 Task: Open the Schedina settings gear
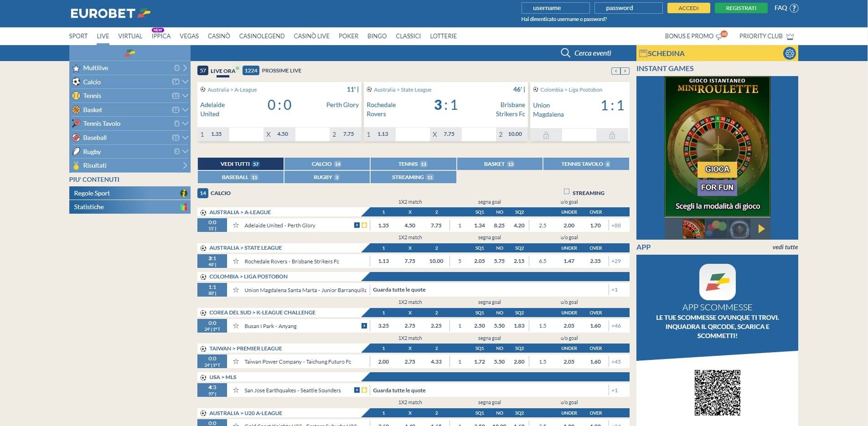coord(790,53)
